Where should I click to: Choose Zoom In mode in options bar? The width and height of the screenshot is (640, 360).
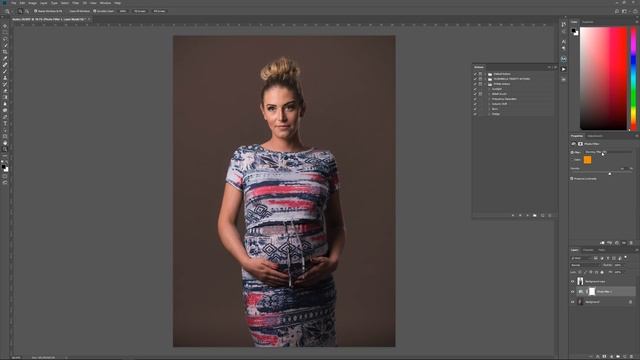pos(20,11)
